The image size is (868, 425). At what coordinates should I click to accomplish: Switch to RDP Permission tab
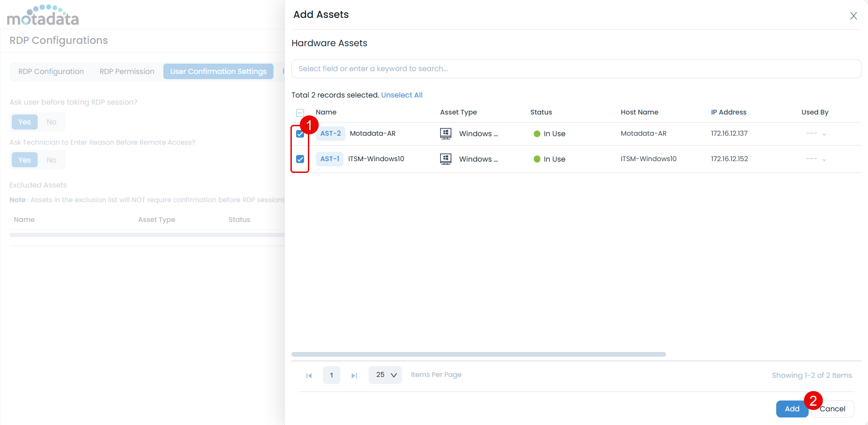[x=127, y=72]
